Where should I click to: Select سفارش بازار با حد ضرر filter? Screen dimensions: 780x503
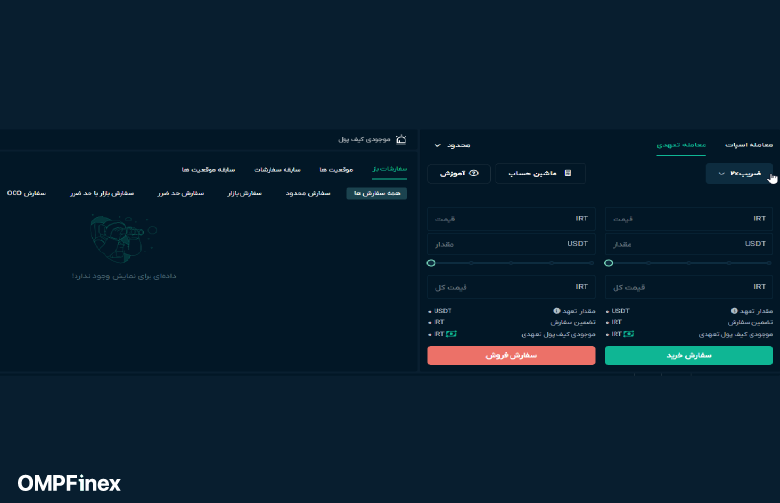click(x=102, y=193)
